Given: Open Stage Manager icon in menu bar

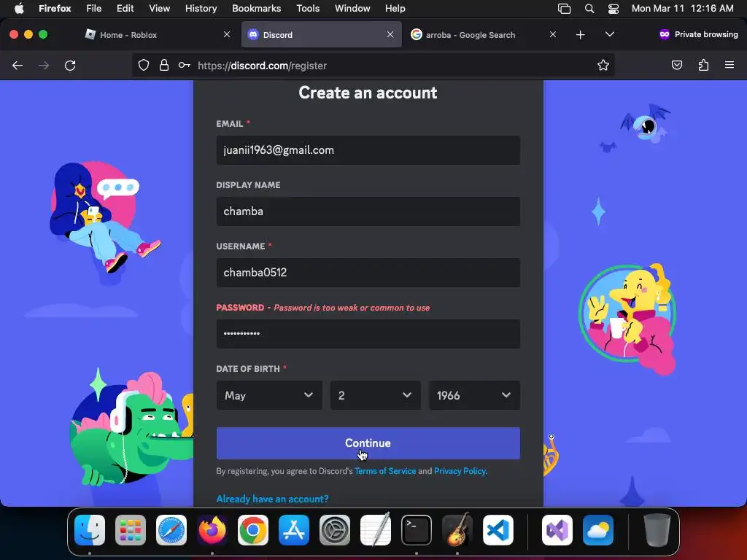Looking at the screenshot, I should [564, 9].
